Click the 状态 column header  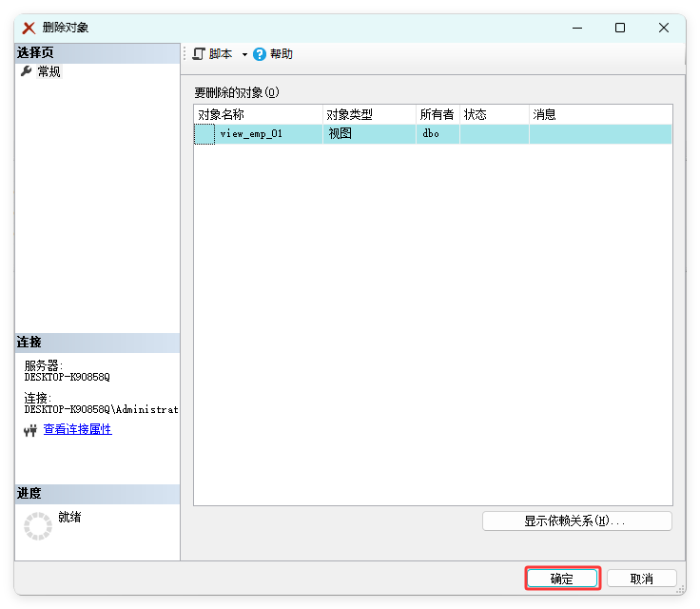pyautogui.click(x=495, y=115)
